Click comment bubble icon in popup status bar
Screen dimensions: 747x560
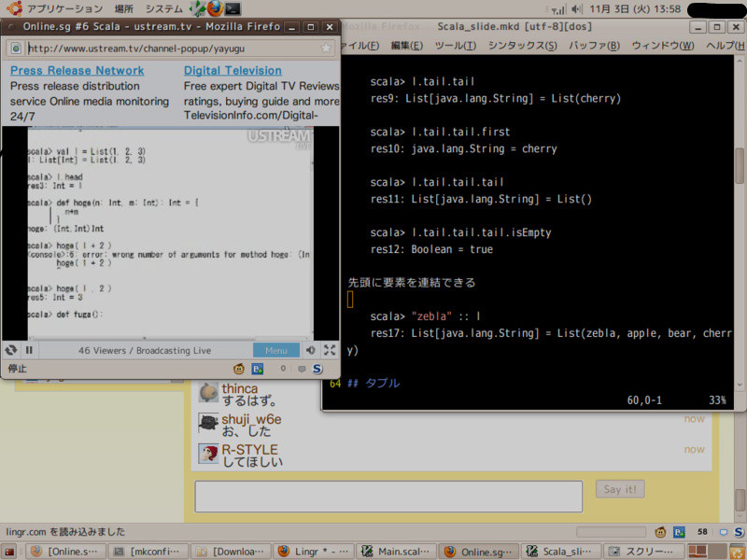point(302,369)
